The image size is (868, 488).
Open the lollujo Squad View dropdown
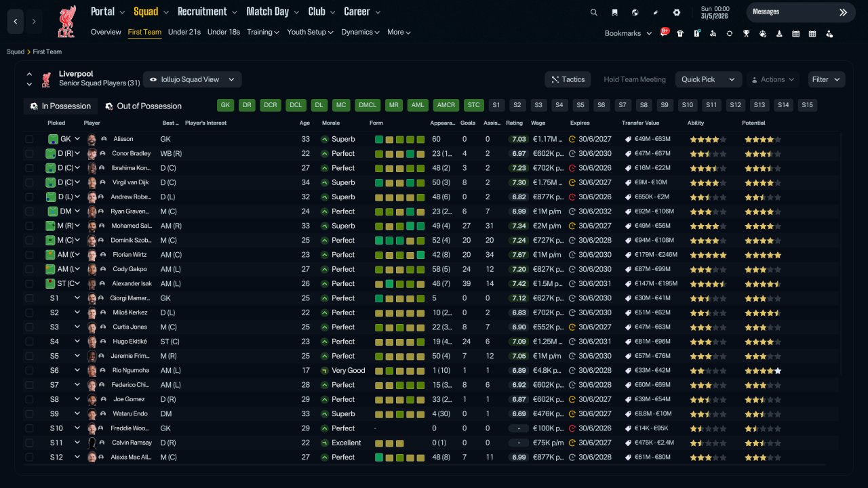pos(192,79)
